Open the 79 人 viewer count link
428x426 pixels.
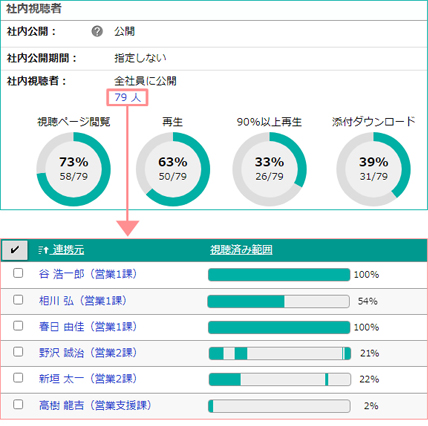tap(128, 97)
